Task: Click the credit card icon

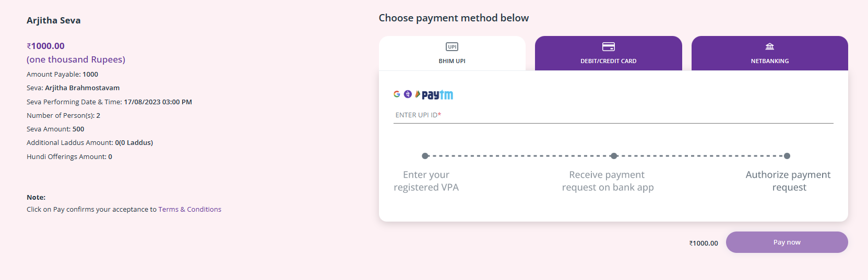Action: (x=609, y=47)
